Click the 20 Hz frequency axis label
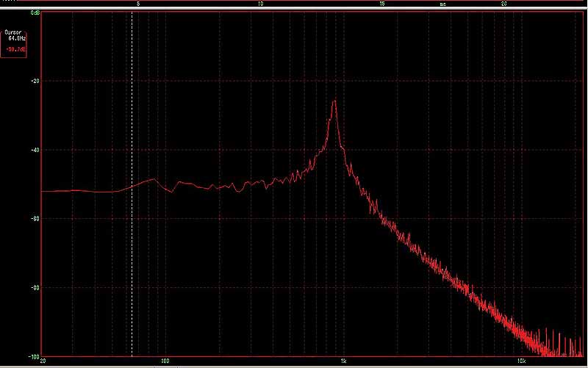Screen dimensions: 588x368 43,361
